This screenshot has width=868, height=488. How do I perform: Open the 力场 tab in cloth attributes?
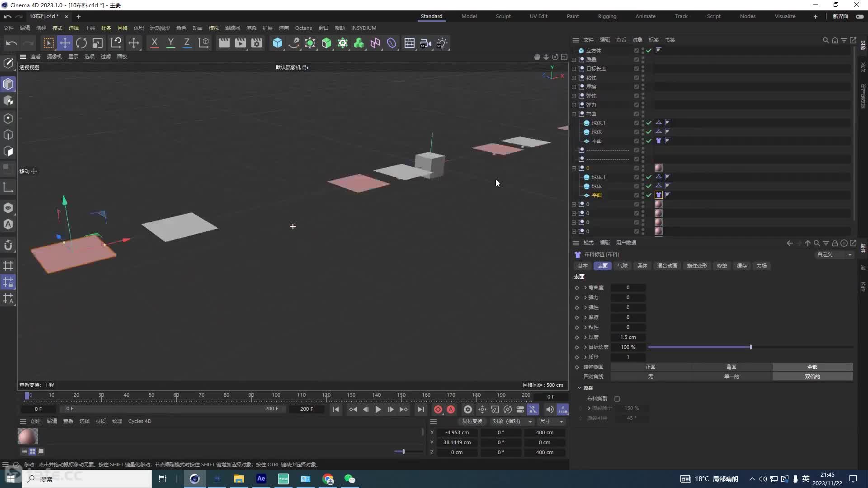pos(762,266)
